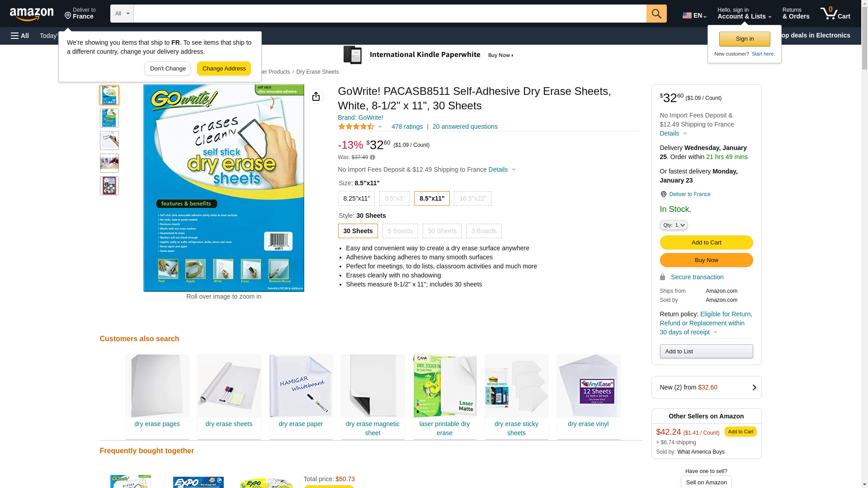
Task: Open the search category All dropdown
Action: click(x=122, y=14)
